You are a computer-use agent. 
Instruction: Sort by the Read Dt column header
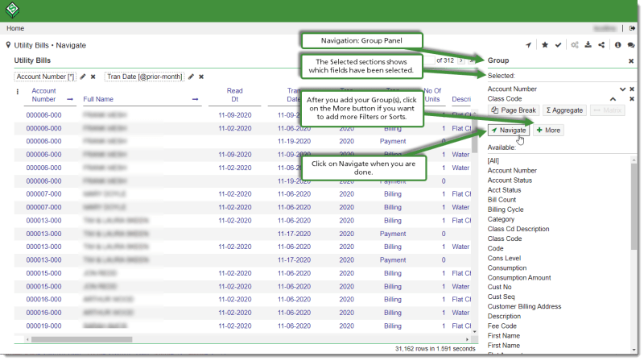[234, 95]
